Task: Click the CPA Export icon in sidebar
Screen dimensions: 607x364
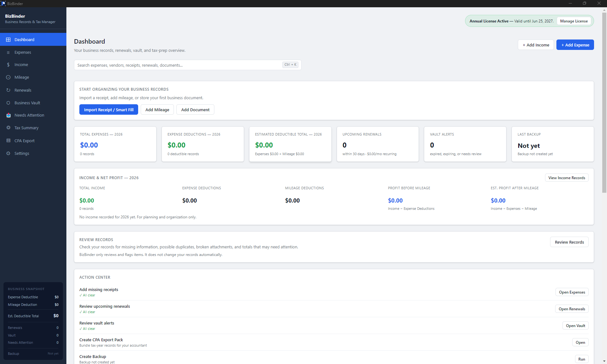Action: (8, 141)
